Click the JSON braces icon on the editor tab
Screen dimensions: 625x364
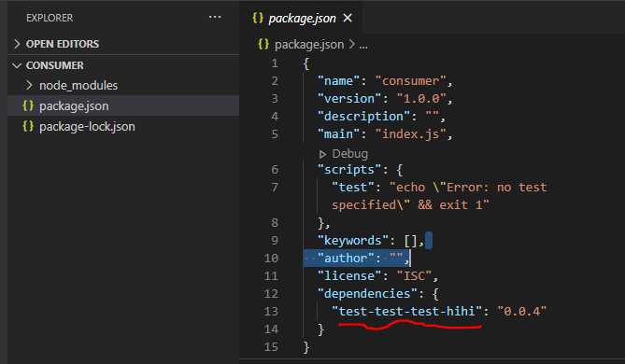pos(258,18)
